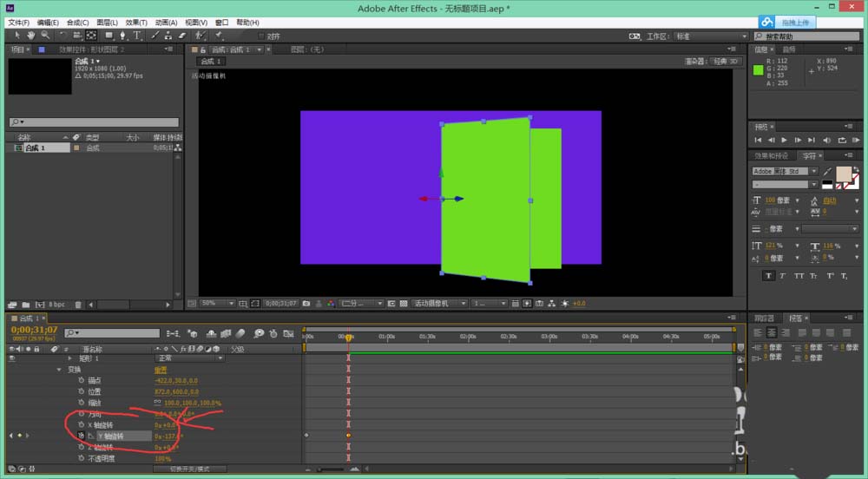Click the eyedropper in Character panel
This screenshot has width=868, height=479.
tap(827, 171)
